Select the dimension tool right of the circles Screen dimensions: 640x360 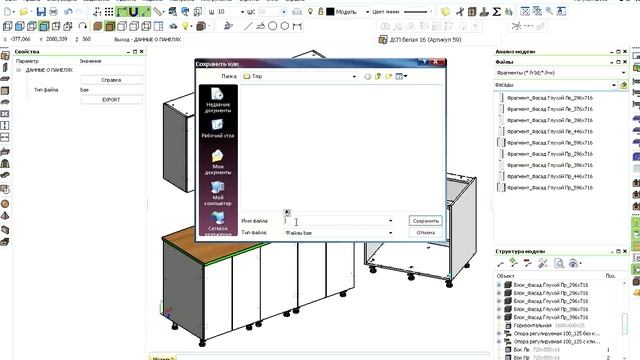tap(297, 27)
